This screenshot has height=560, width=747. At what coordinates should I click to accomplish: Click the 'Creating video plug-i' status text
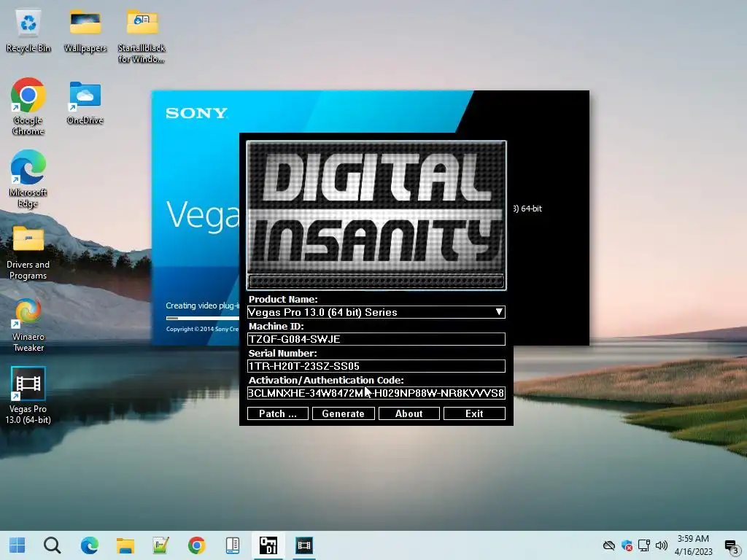203,306
